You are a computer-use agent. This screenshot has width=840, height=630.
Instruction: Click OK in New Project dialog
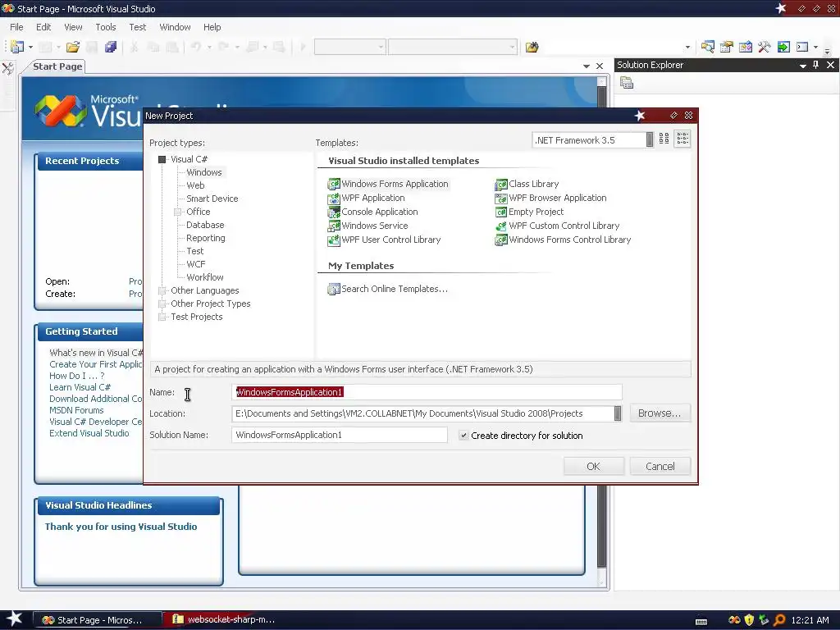click(x=594, y=466)
